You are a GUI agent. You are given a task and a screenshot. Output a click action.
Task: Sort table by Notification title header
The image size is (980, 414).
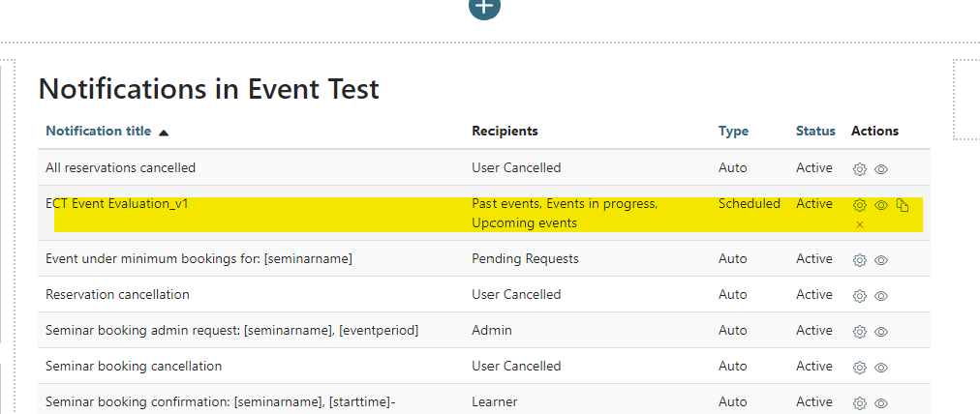pyautogui.click(x=98, y=132)
